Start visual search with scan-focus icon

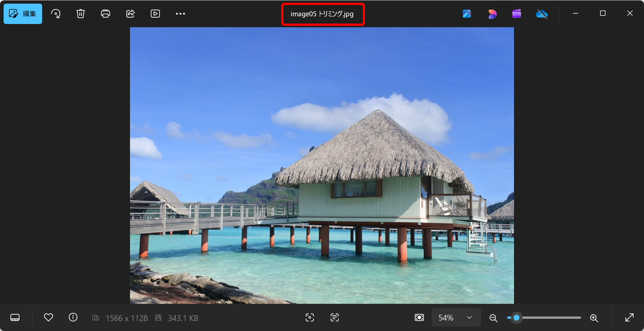click(310, 317)
